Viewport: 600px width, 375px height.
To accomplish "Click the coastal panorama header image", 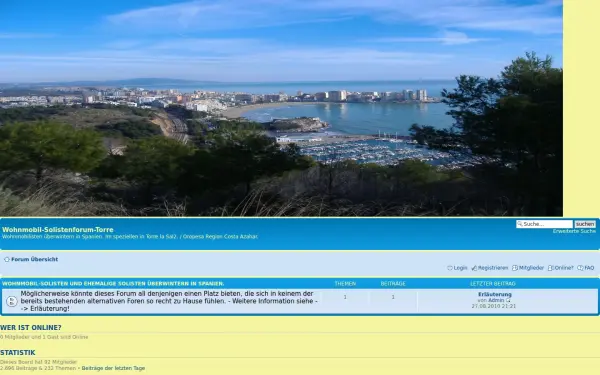I will click(281, 108).
